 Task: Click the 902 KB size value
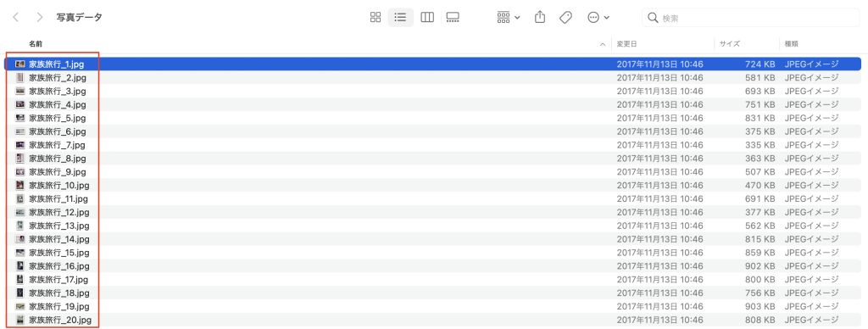[x=759, y=266]
